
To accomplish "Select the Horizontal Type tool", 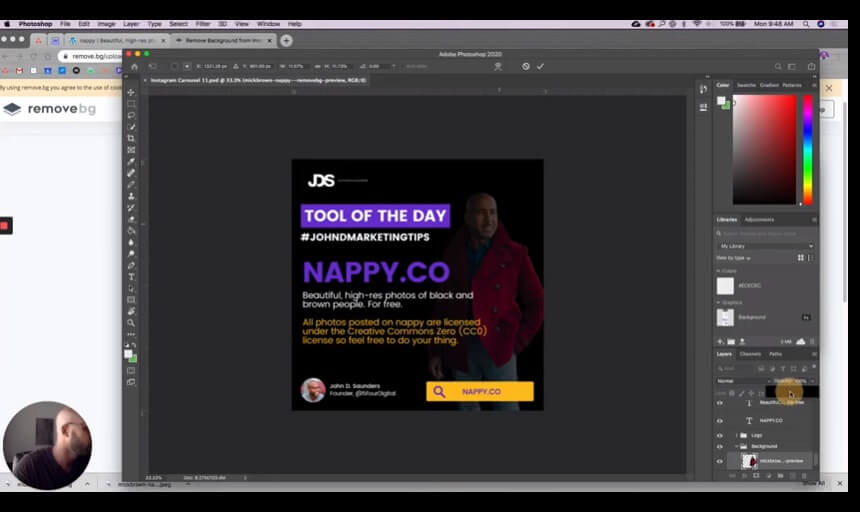I will pos(131,277).
